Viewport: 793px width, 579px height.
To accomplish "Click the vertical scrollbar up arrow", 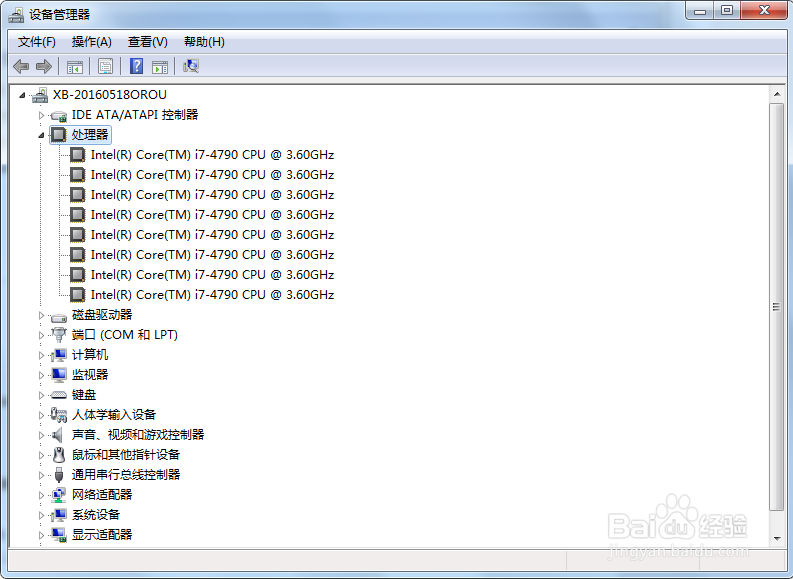I will click(776, 94).
